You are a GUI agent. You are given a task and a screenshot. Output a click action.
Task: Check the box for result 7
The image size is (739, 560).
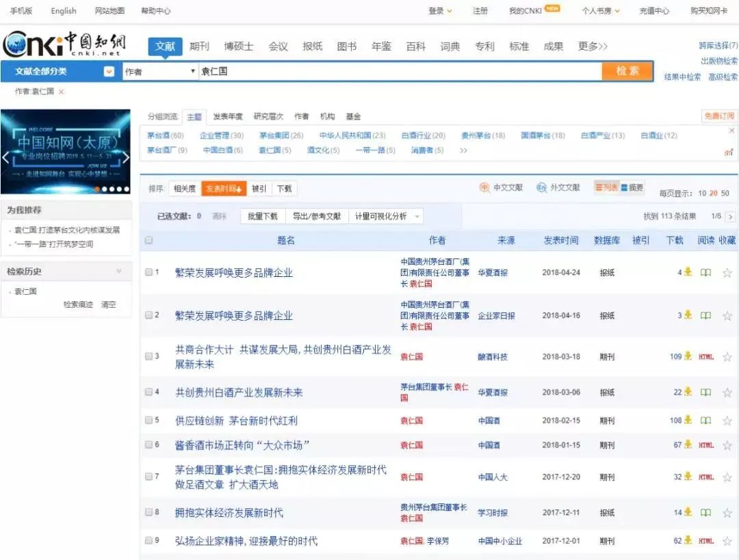149,476
